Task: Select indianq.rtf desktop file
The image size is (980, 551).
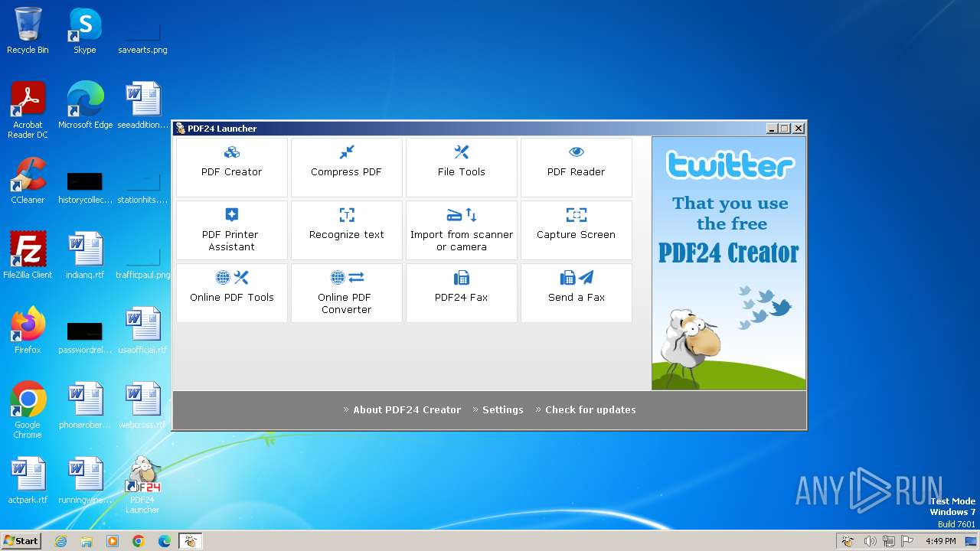Action: tap(85, 255)
